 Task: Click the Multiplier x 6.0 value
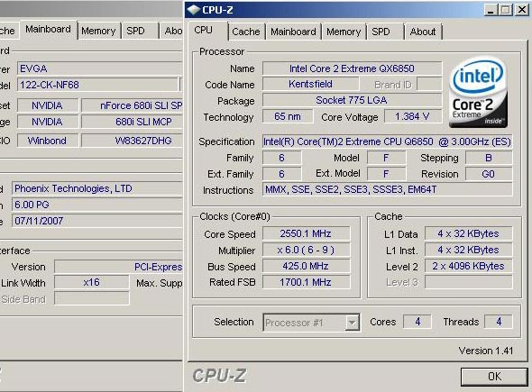click(x=306, y=250)
